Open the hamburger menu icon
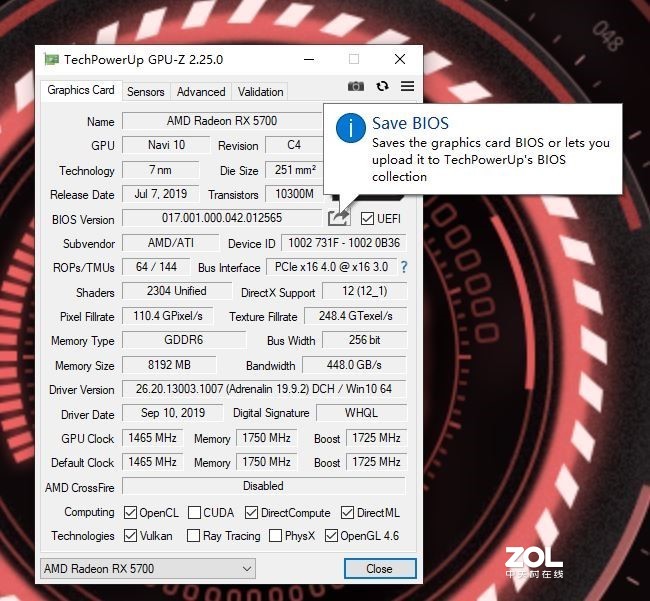Screen dimensions: 650x601 pos(407,86)
